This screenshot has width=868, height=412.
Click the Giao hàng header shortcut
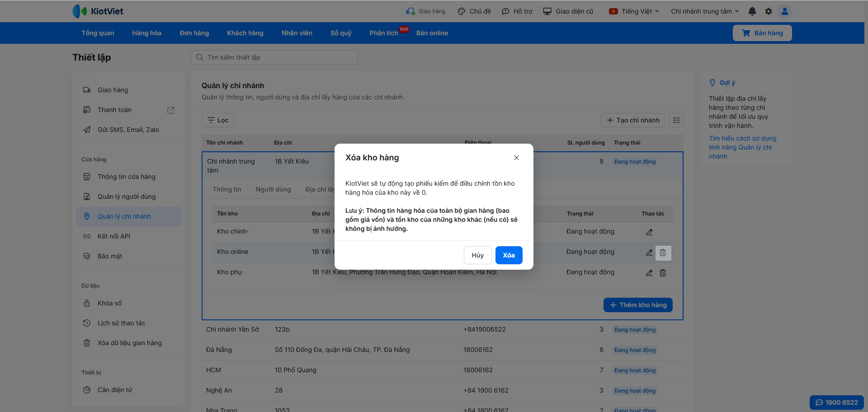tap(425, 11)
